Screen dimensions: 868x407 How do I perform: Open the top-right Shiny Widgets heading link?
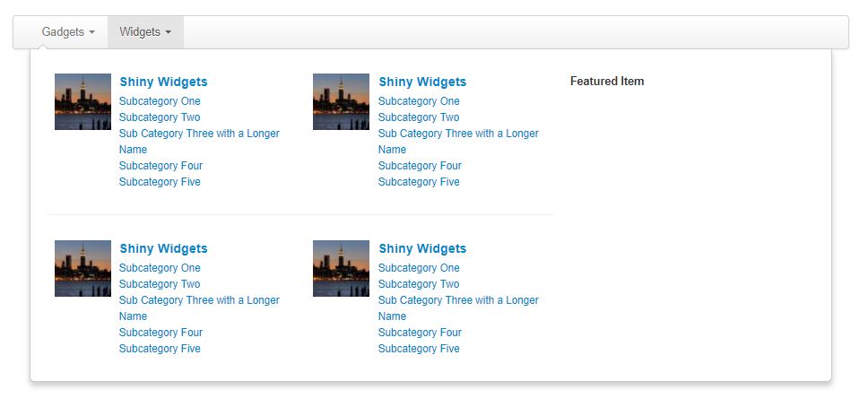click(422, 82)
